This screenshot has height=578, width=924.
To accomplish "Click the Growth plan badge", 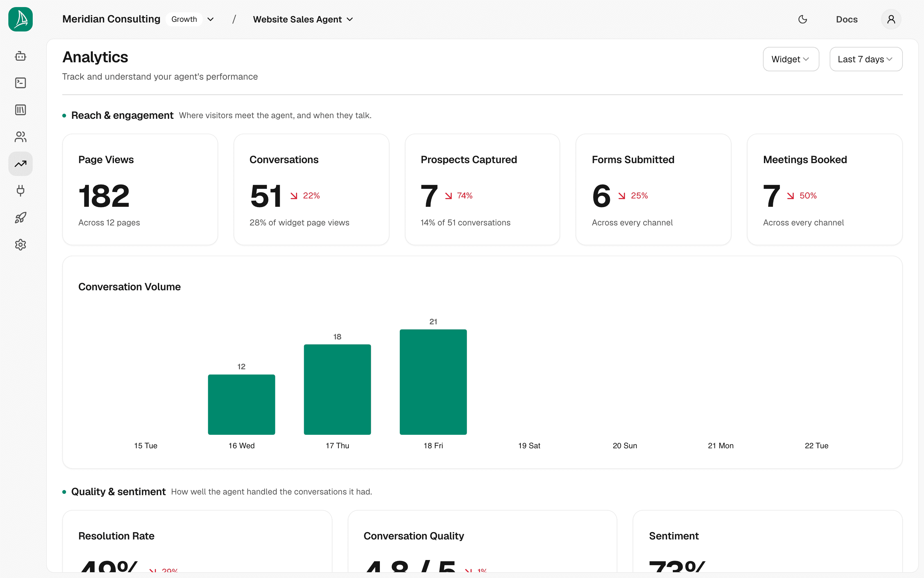I will click(x=184, y=19).
